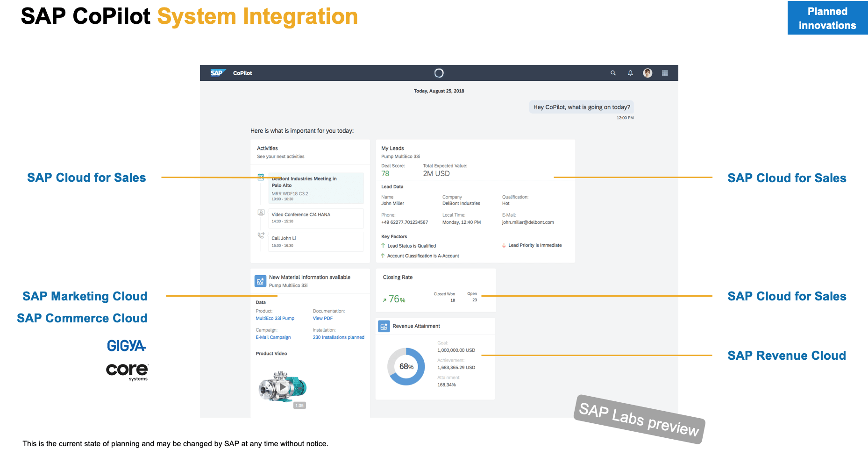The width and height of the screenshot is (868, 449).
Task: Open the user profile avatar
Action: click(x=647, y=73)
